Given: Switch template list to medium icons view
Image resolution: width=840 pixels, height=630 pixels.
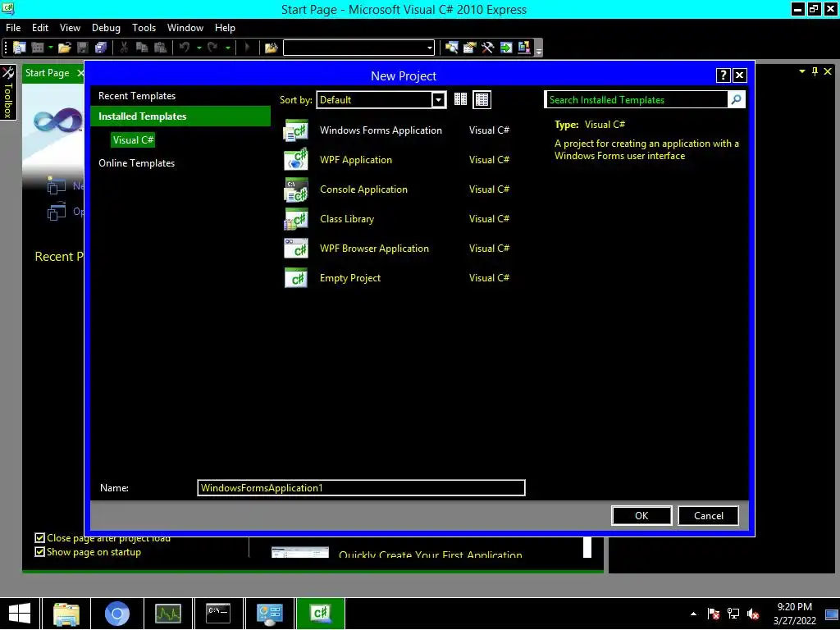Looking at the screenshot, I should coord(482,99).
